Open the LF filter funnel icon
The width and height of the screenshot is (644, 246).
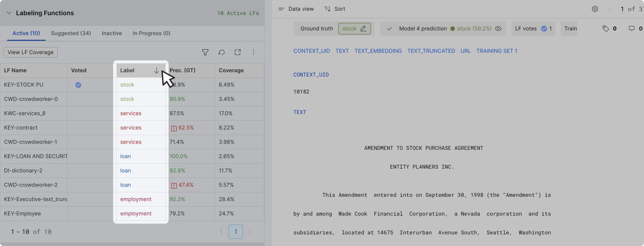[205, 52]
